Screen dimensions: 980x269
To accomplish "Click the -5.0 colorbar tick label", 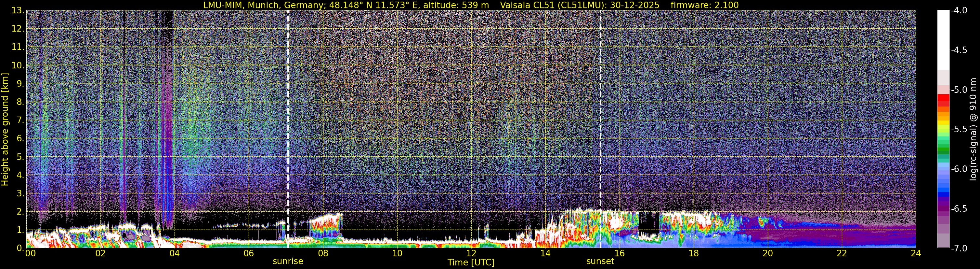I will coord(959,90).
